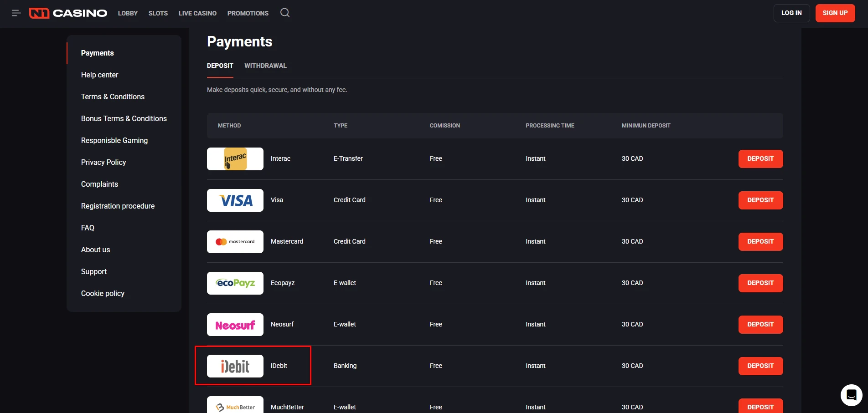Click the Visa payment logo
This screenshot has height=413, width=868.
tap(235, 200)
